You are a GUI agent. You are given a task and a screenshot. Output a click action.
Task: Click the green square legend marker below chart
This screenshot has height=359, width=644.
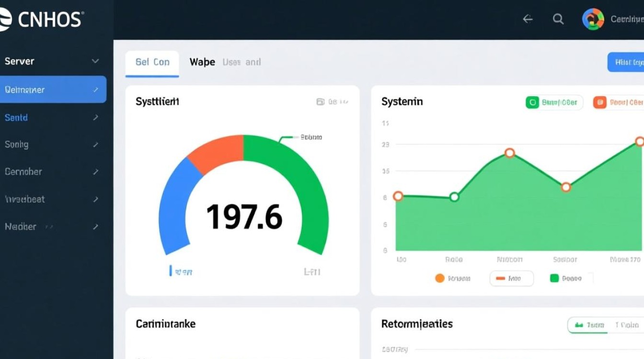(x=554, y=278)
